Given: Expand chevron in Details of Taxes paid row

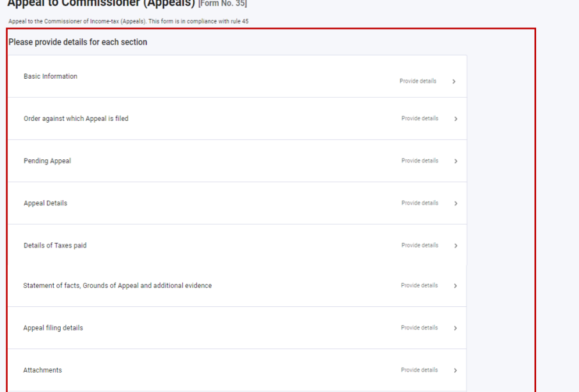Looking at the screenshot, I should tap(456, 246).
